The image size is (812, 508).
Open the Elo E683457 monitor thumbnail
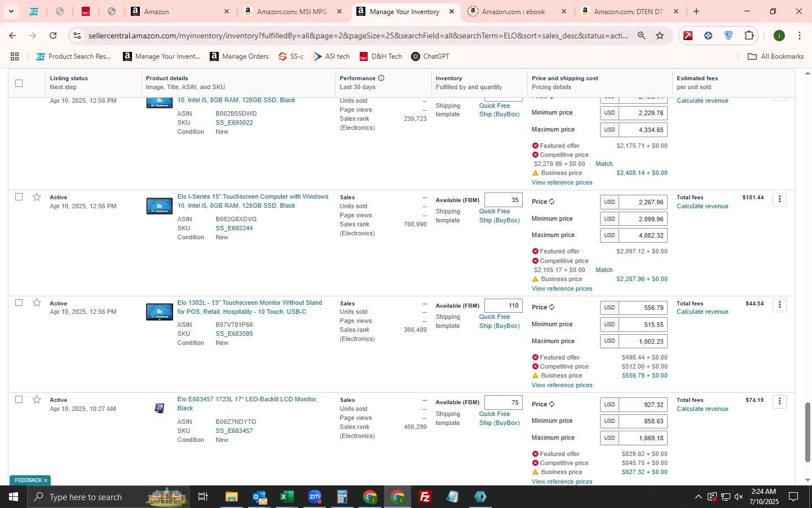click(x=160, y=408)
